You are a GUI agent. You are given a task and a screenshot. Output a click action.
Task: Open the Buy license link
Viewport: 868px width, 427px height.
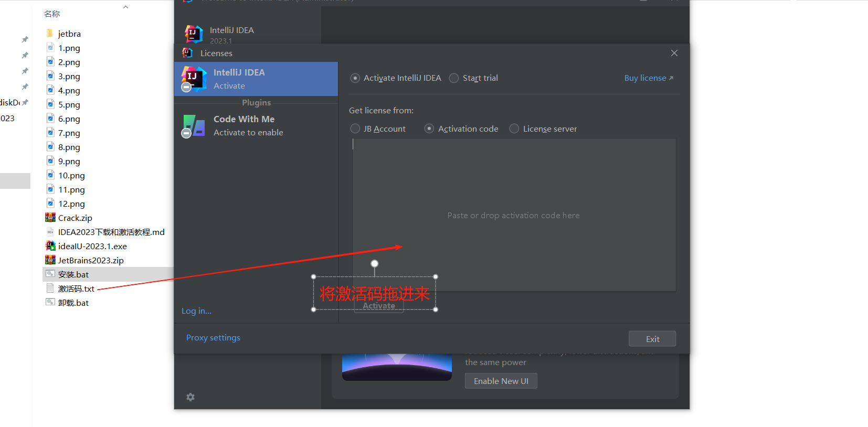tap(649, 78)
